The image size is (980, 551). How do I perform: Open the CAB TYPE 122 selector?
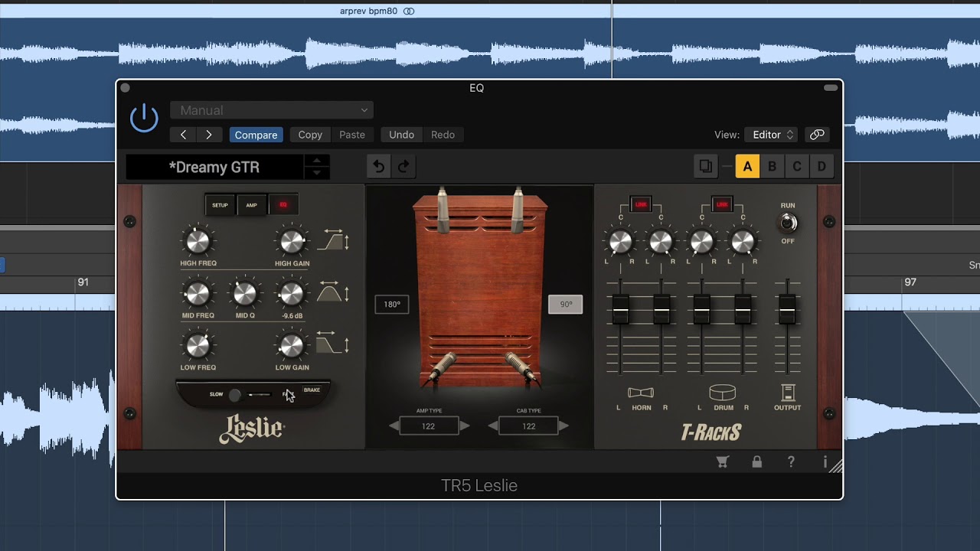(529, 426)
